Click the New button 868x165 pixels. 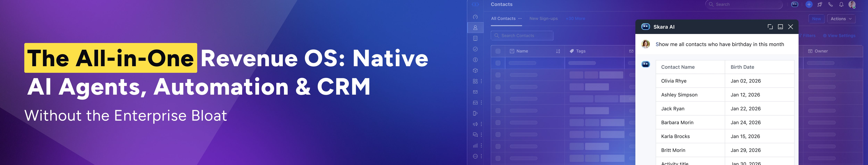click(x=816, y=19)
